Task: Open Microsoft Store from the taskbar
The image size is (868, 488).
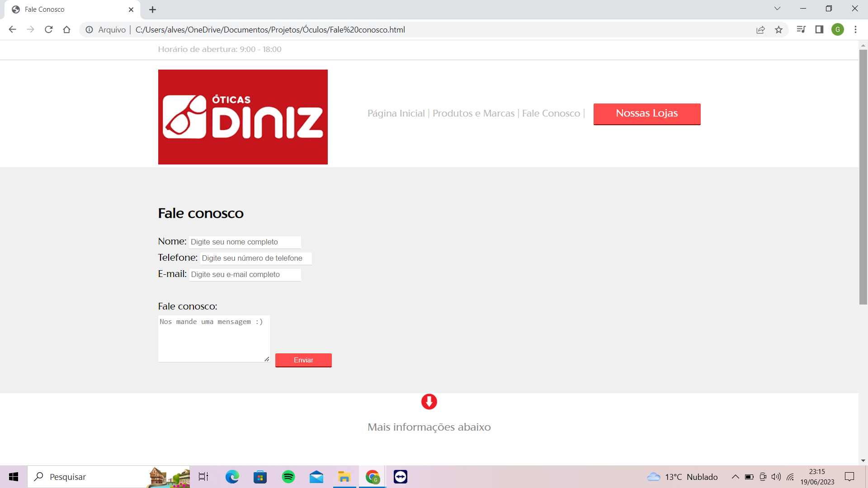Action: click(x=260, y=477)
